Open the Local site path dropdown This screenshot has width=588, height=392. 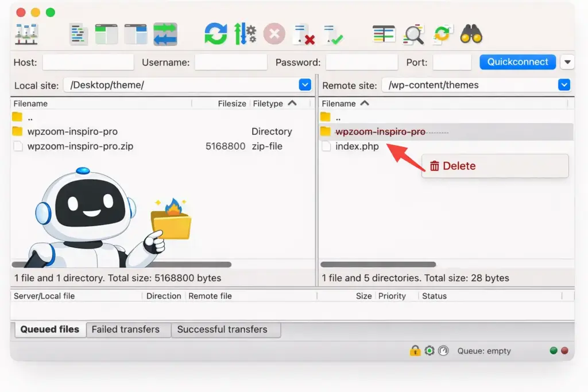coord(305,85)
